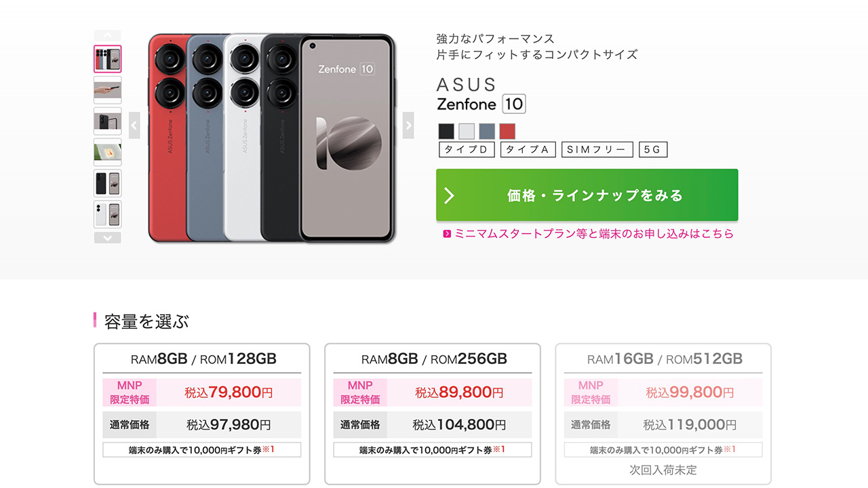Click the SIMフリー tag

[597, 150]
